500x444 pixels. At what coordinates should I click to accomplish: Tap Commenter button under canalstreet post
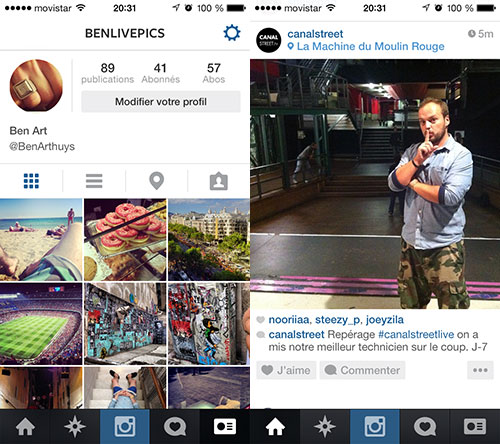coord(362,370)
